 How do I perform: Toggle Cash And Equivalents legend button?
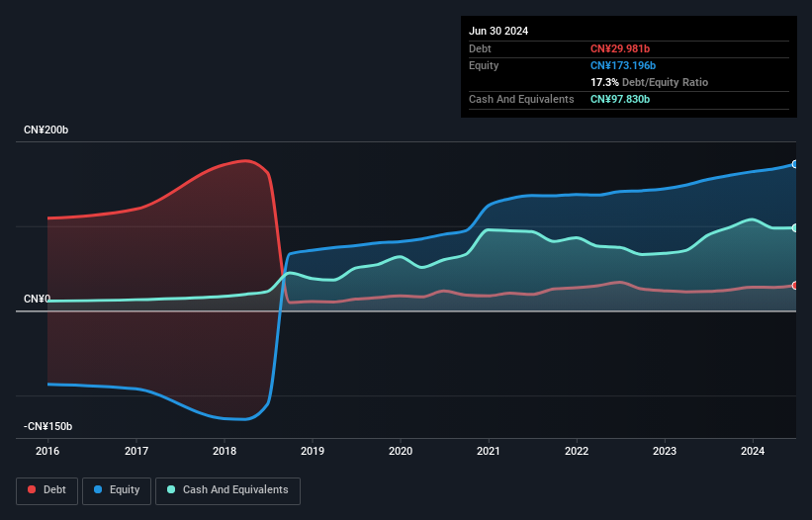tap(227, 490)
